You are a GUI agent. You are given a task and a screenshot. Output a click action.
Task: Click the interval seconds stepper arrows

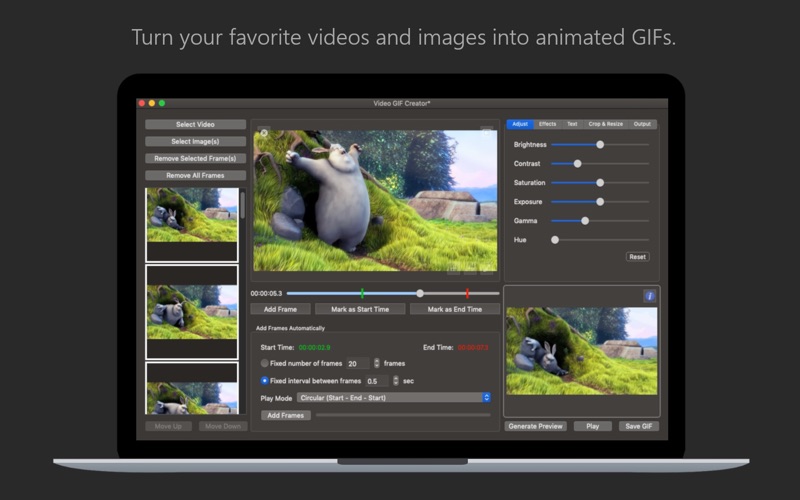pos(395,381)
